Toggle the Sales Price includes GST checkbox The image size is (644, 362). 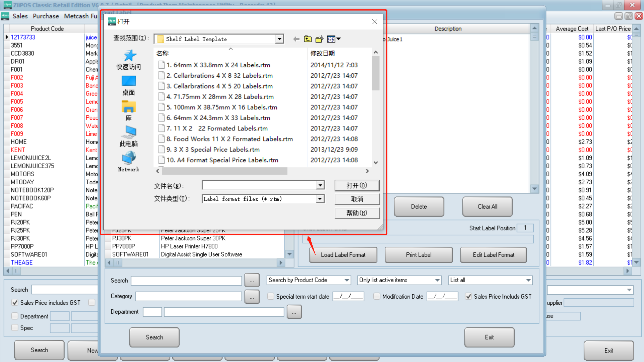(15, 302)
